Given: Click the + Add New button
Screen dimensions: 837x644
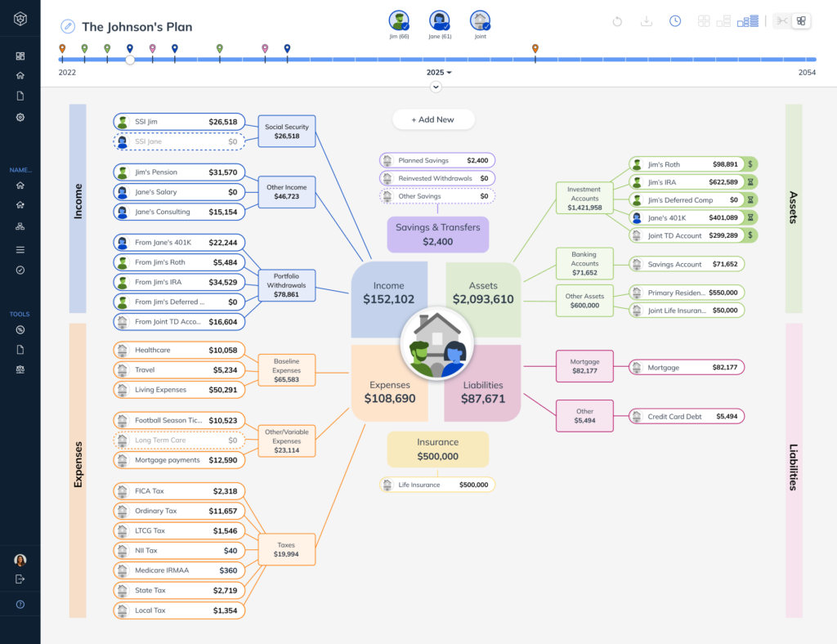Looking at the screenshot, I should (433, 119).
